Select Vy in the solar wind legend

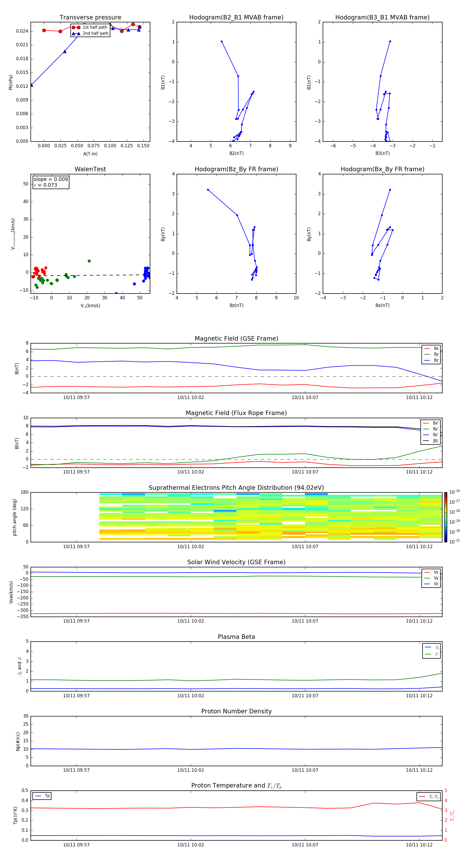click(x=431, y=578)
